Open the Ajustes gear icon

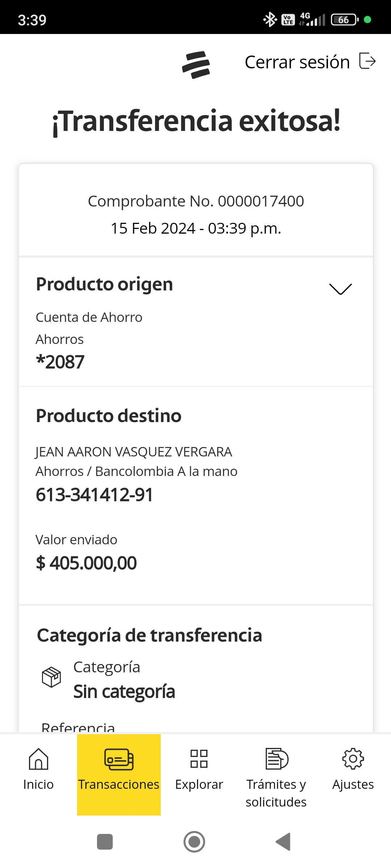coord(353,759)
